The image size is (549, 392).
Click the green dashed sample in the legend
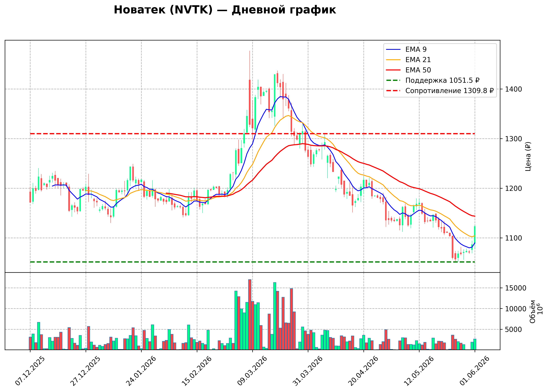393,80
